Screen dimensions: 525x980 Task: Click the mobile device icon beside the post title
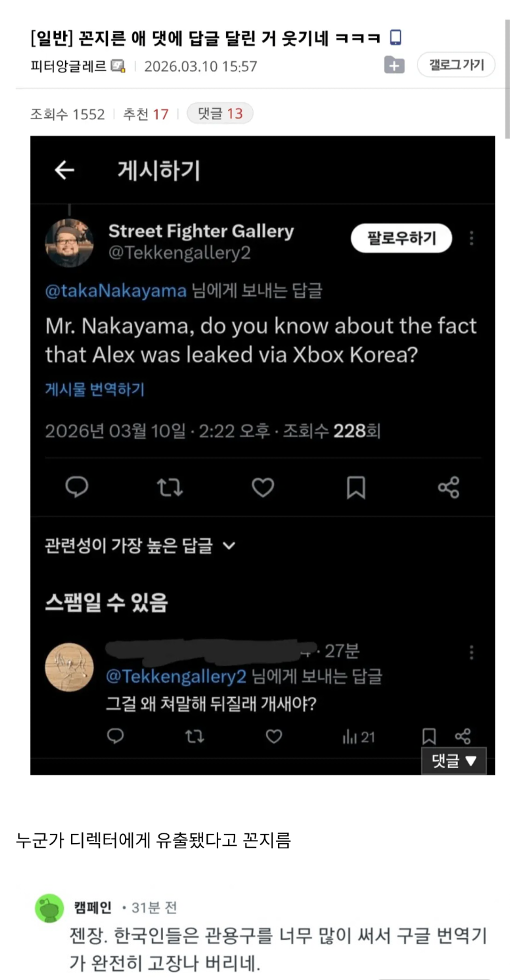click(395, 38)
